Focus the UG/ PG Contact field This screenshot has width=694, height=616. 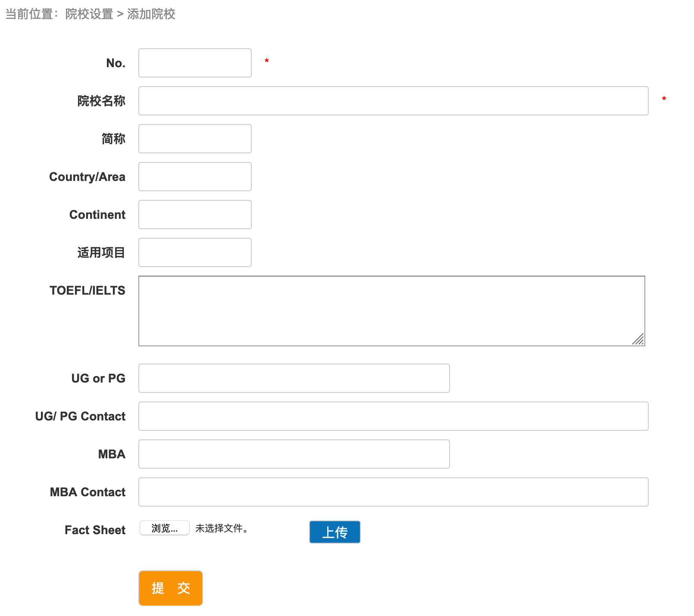pyautogui.click(x=393, y=416)
